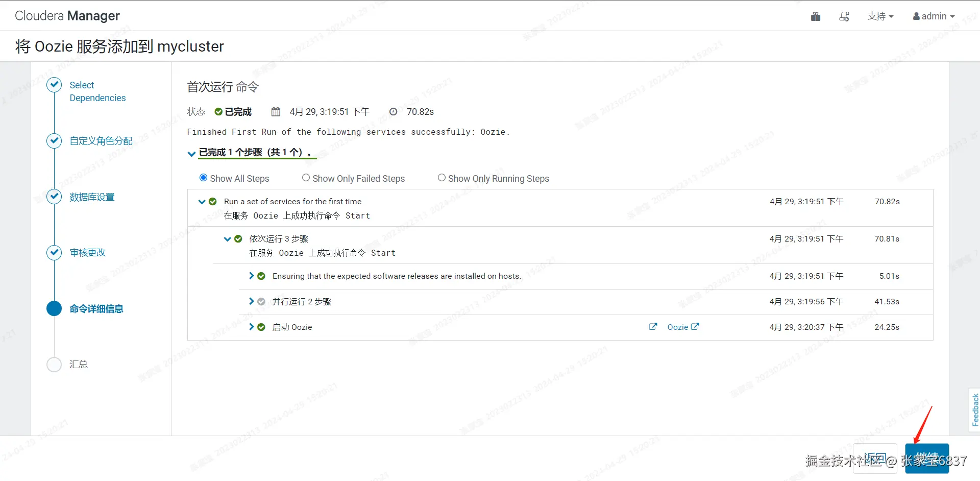Image resolution: width=980 pixels, height=481 pixels.
Task: Click the 依次运行 3 步骤 label
Action: (279, 239)
